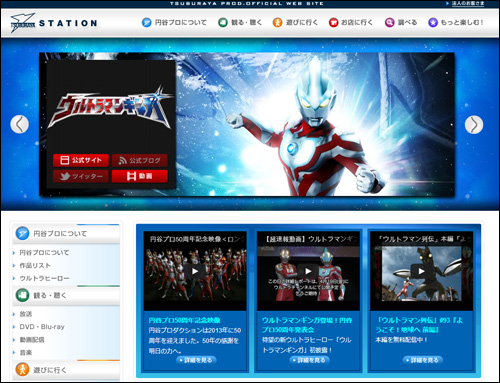Screen dimensions: 500x383
Task: Click 法人のお客さま link at top right
Action: point(467,3)
